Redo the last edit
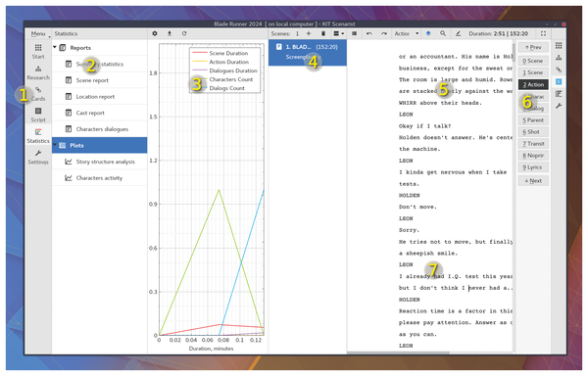The image size is (588, 376). pos(384,33)
